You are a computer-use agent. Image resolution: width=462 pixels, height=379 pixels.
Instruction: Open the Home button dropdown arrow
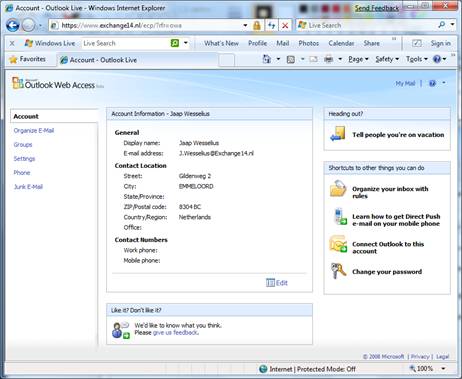coord(278,59)
